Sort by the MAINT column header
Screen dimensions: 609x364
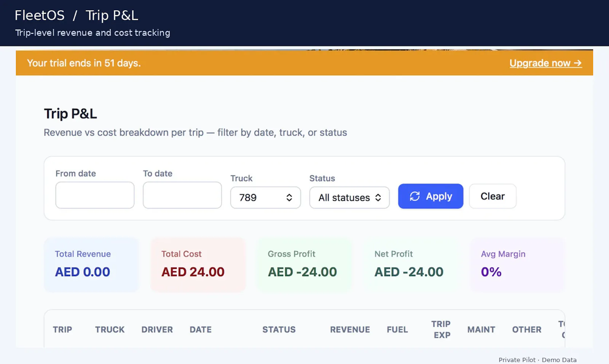click(481, 329)
